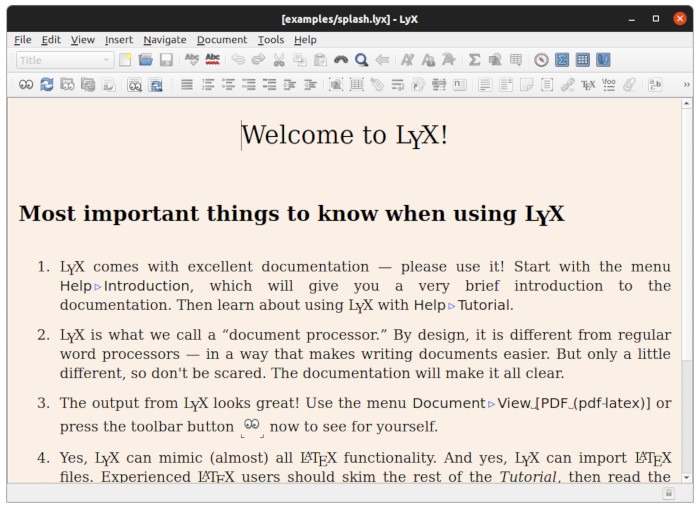Screen dimensions: 700x509
Task: View master document icon
Action: [67, 84]
